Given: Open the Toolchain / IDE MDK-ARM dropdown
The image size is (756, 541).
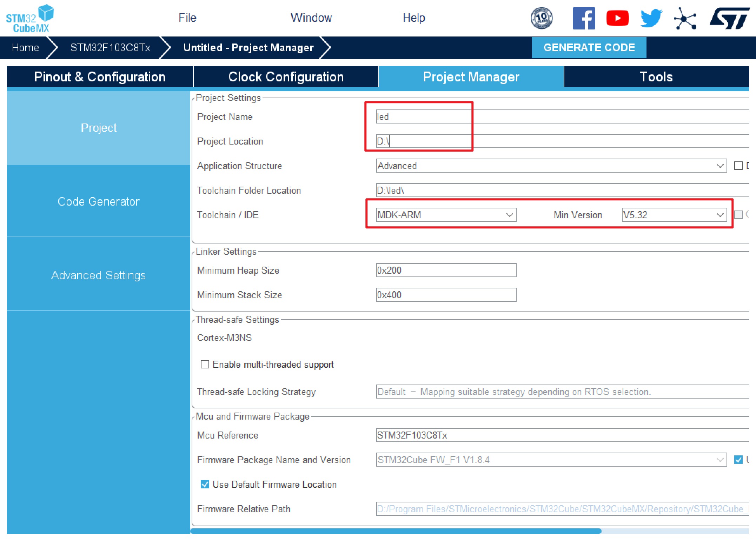Looking at the screenshot, I should pyautogui.click(x=509, y=215).
